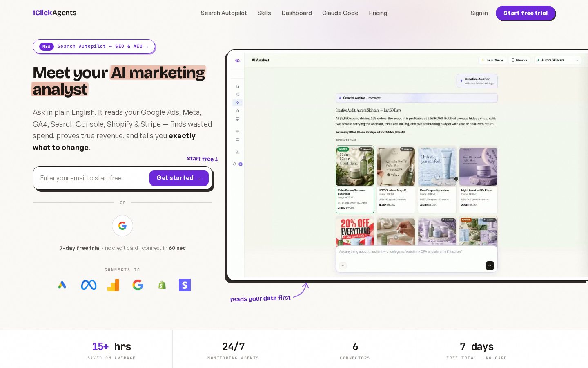The width and height of the screenshot is (588, 368).
Task: View the Pricing page
Action: (x=378, y=13)
